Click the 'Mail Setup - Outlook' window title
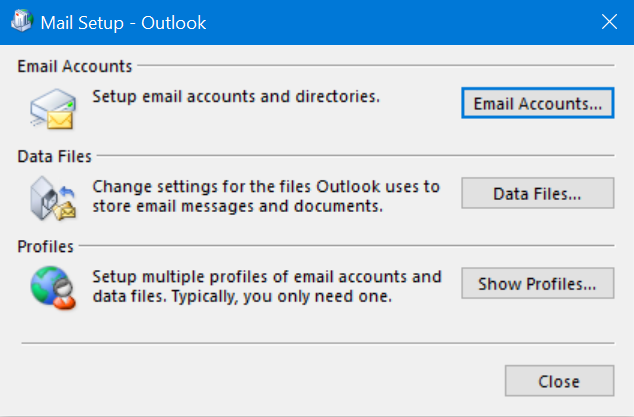 (x=123, y=23)
